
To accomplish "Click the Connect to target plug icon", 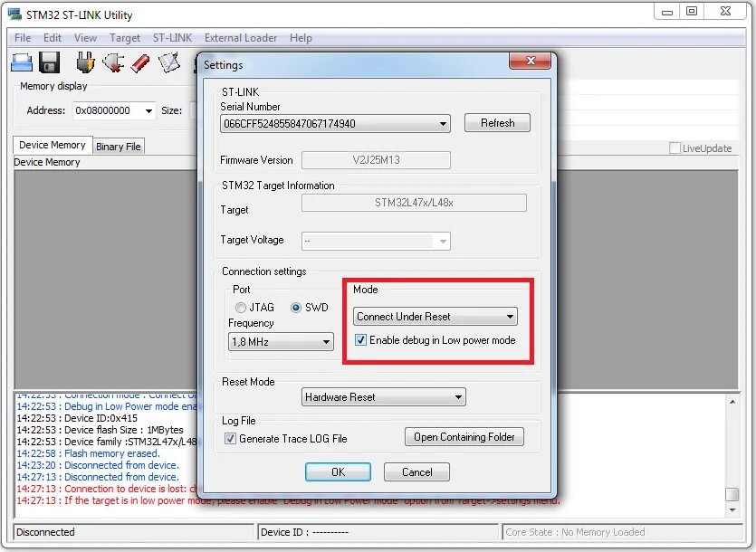I will [85, 62].
